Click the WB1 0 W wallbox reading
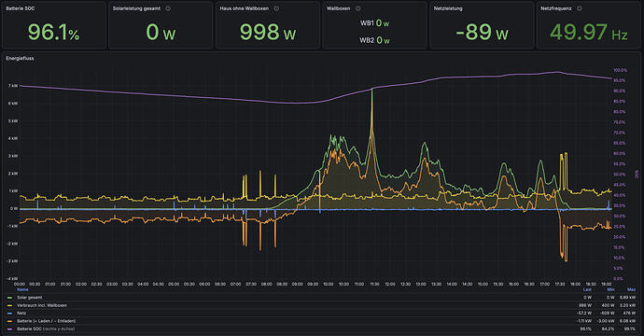 pyautogui.click(x=374, y=23)
